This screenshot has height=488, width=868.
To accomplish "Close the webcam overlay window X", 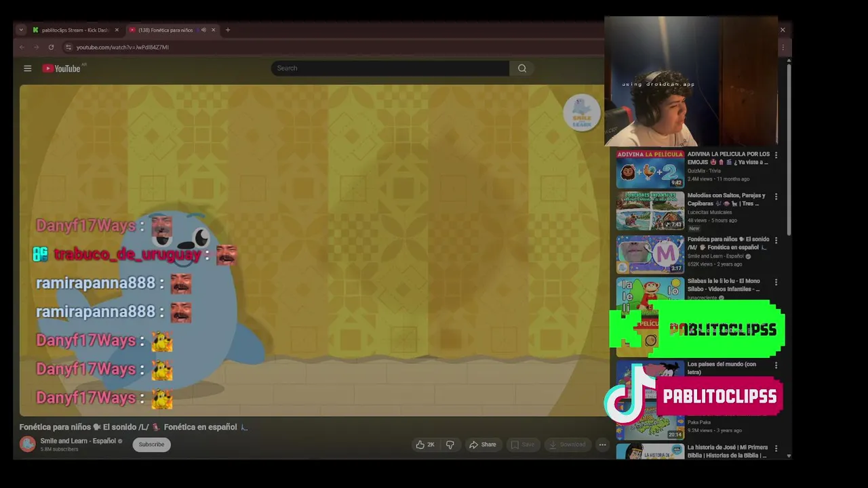I will pos(783,30).
